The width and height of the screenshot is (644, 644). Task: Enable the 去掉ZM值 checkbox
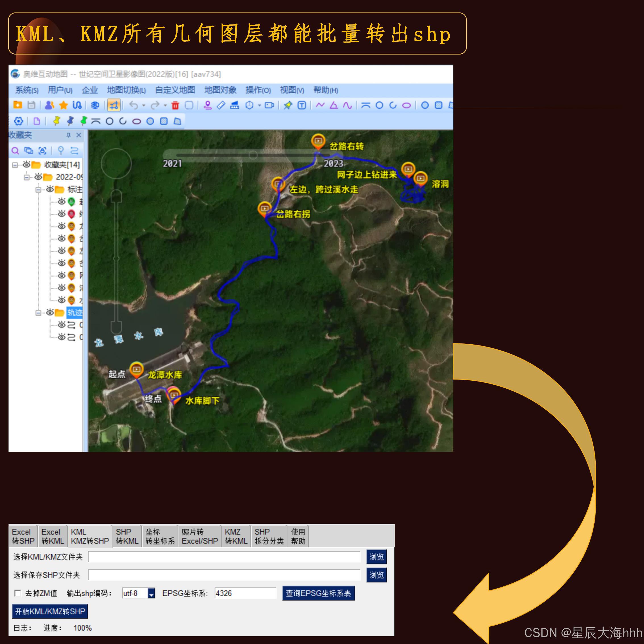click(17, 593)
